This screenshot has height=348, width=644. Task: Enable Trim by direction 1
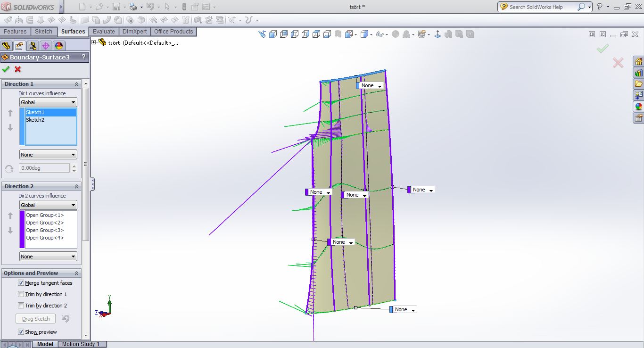tap(20, 294)
